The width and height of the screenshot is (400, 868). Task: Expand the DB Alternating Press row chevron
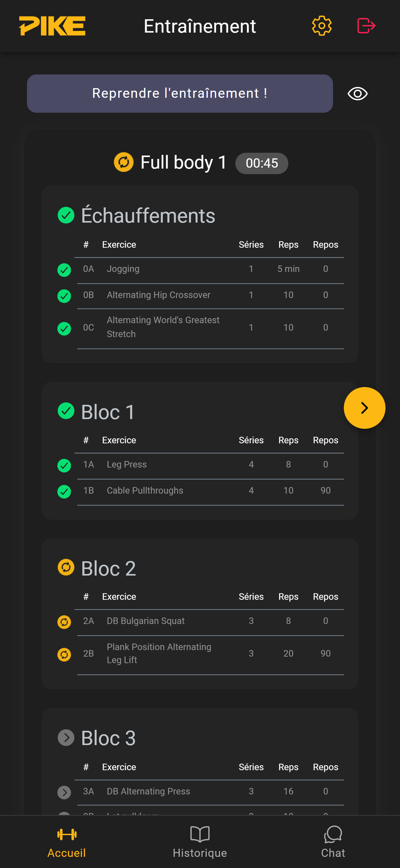click(x=64, y=792)
